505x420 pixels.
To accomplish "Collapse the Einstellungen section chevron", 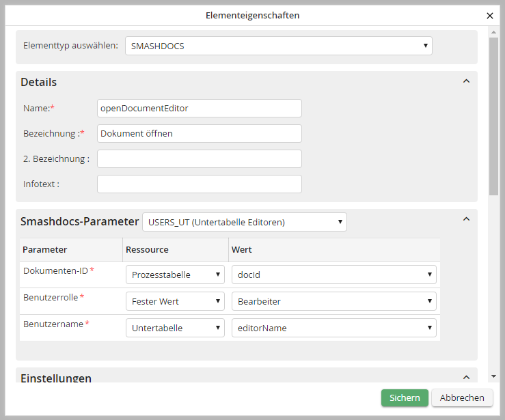I will [466, 377].
